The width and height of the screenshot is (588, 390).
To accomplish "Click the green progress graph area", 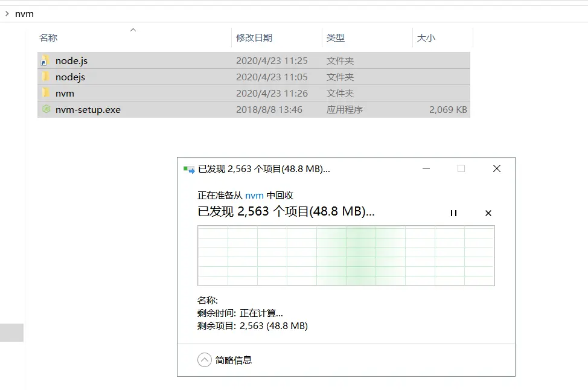I will tap(346, 255).
